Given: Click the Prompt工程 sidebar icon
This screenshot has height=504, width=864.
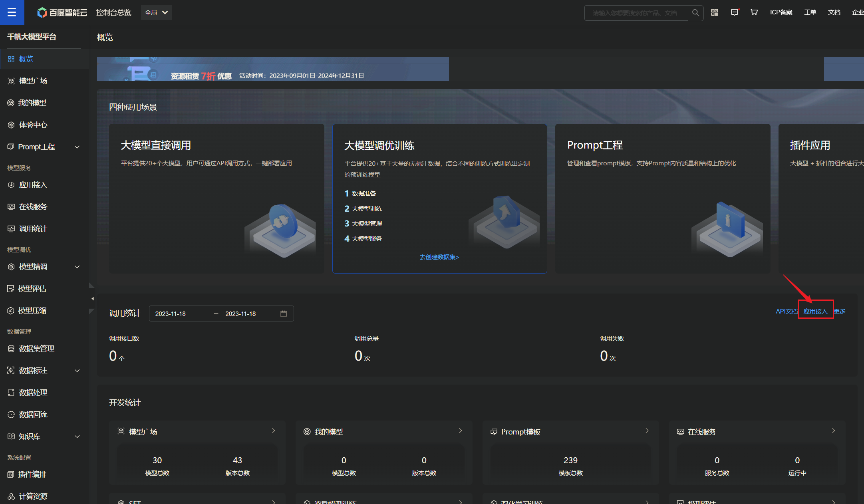Looking at the screenshot, I should tap(11, 147).
